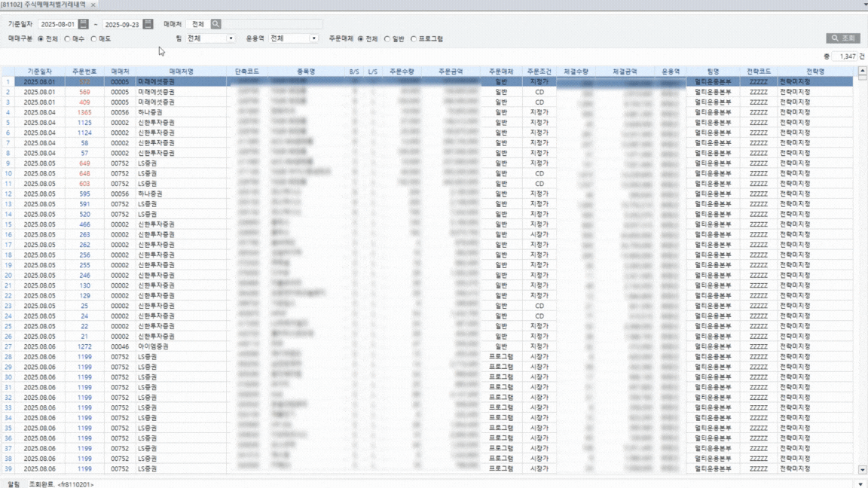Select the 매도 radio option

[x=93, y=38]
